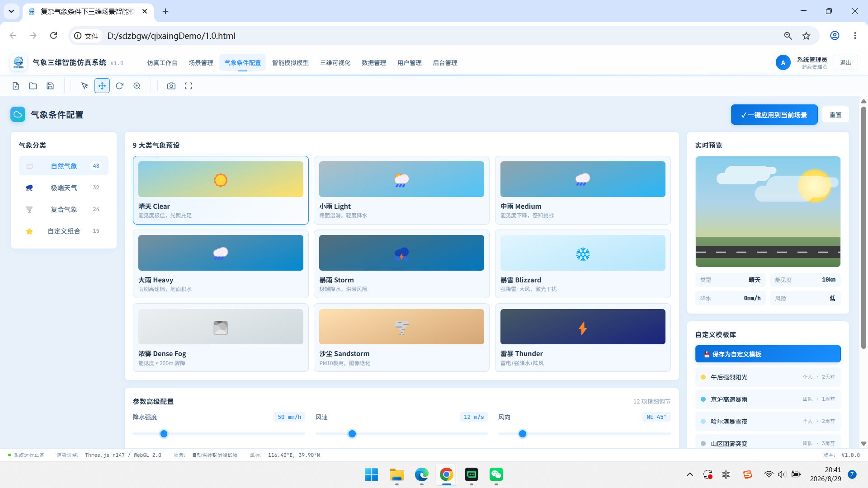Screen dimensions: 868x488
Task: Click the user avatar A icon
Action: [783, 63]
